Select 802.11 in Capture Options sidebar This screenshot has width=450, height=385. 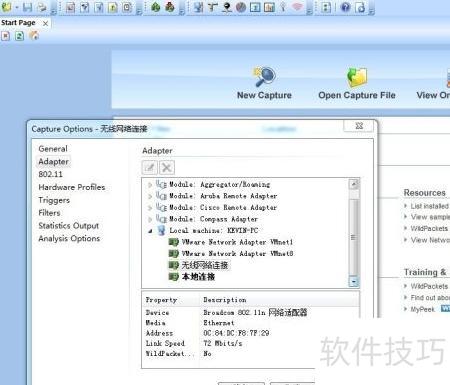coord(50,174)
